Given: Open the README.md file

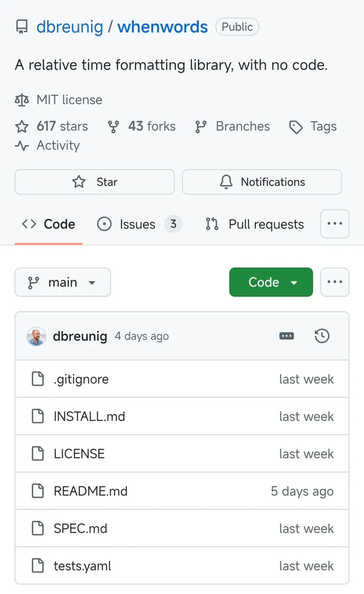Looking at the screenshot, I should click(91, 491).
